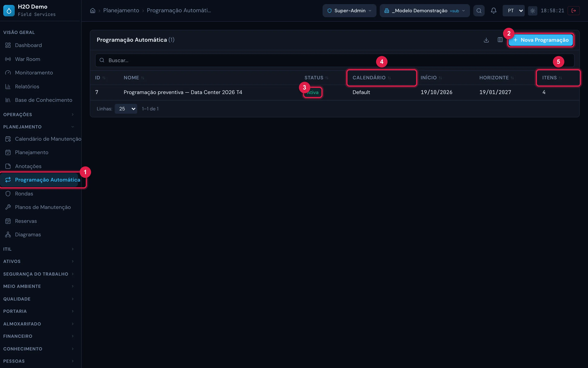The image size is (588, 368).
Task: Open row Programação preventiva — Data Center 2026 T4
Action: click(x=335, y=92)
